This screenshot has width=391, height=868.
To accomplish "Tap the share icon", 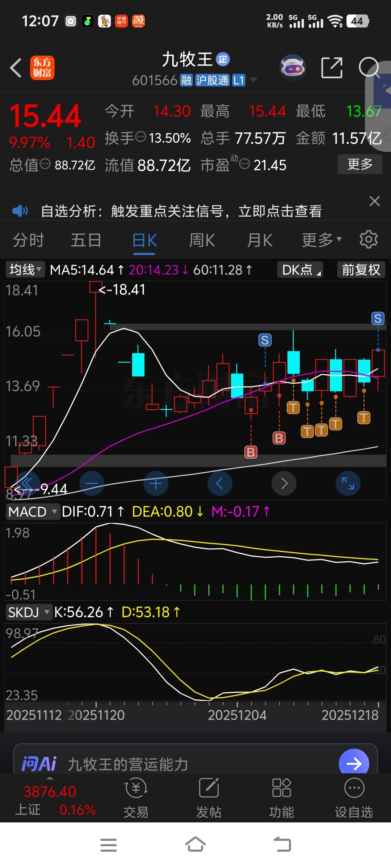I will (x=332, y=68).
